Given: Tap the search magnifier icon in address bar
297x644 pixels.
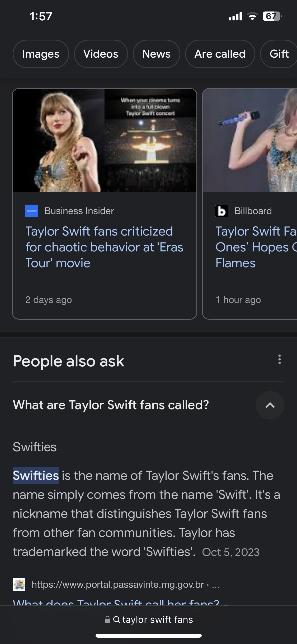Looking at the screenshot, I should [x=117, y=620].
